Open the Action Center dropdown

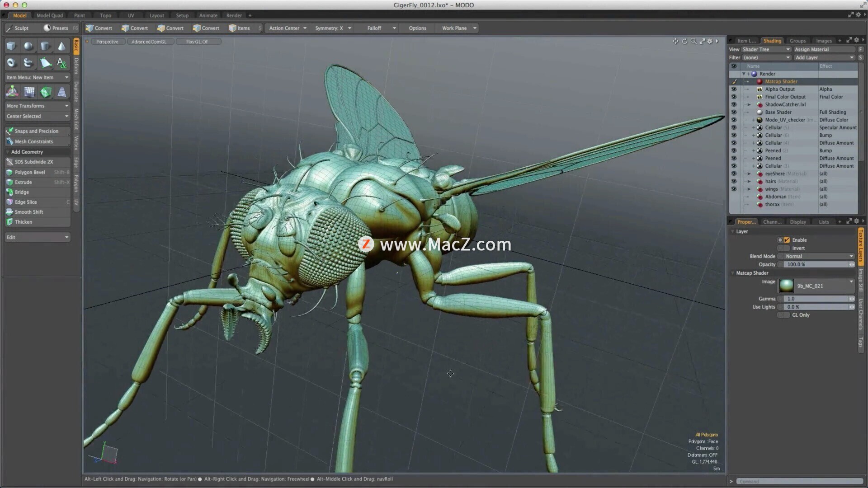click(x=288, y=28)
